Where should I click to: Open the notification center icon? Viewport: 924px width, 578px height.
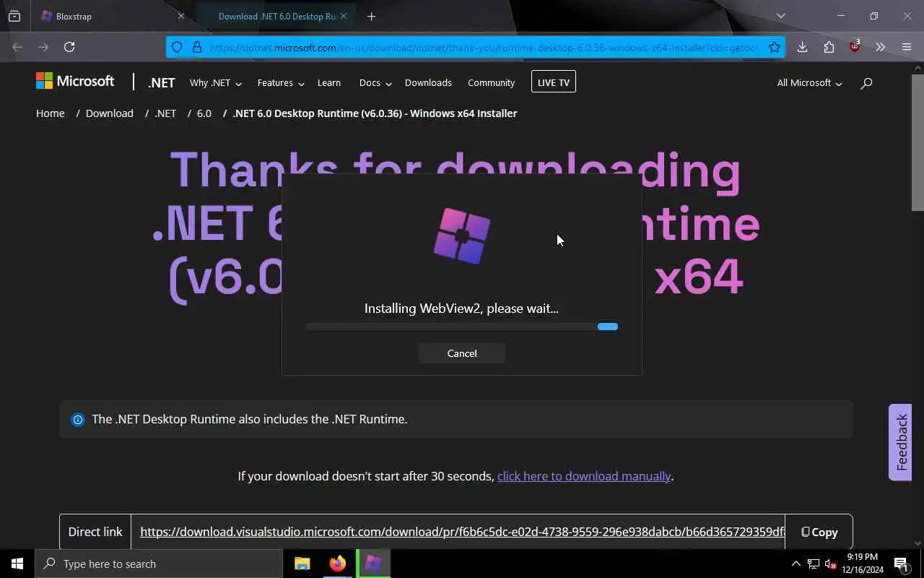902,564
